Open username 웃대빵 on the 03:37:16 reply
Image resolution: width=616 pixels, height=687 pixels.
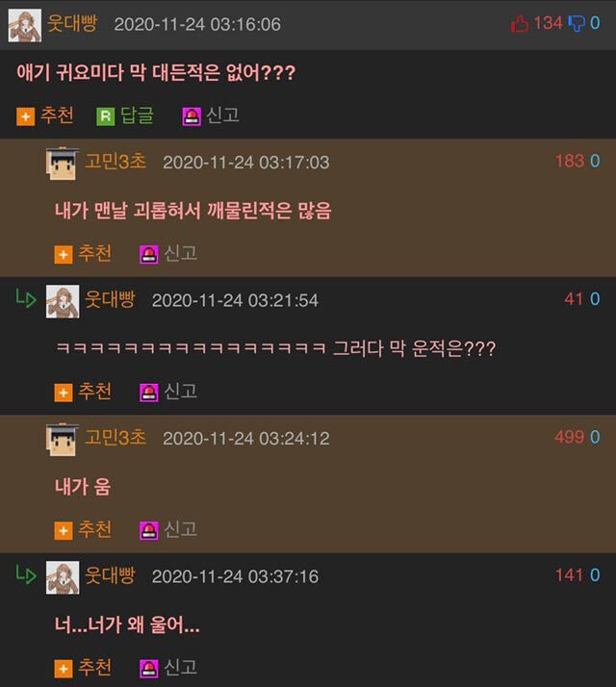tap(110, 575)
